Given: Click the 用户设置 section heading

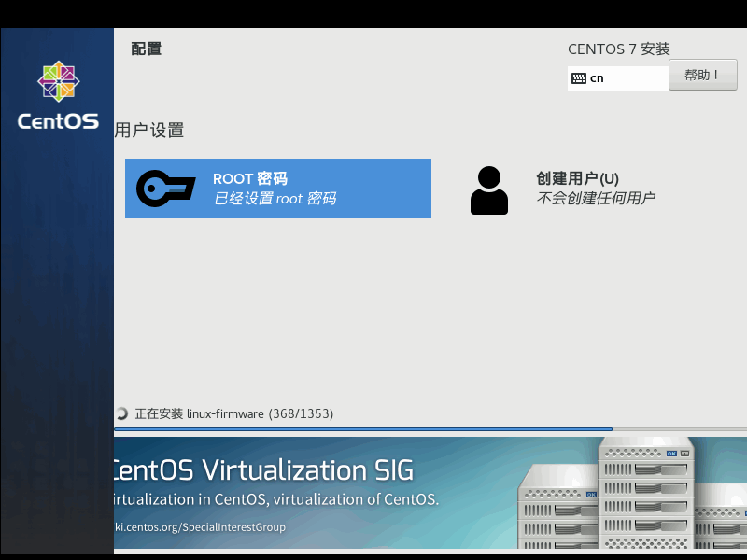Looking at the screenshot, I should click(149, 130).
